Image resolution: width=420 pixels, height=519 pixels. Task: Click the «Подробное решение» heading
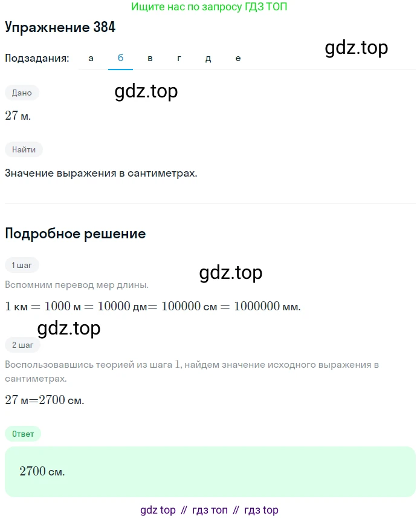coord(76,233)
